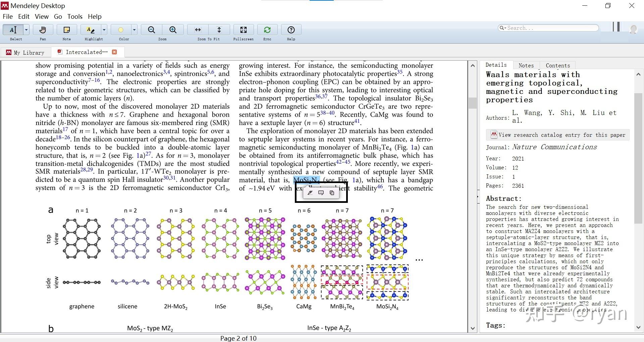This screenshot has height=342, width=644.
Task: Click the graphene structure figure
Action: [82, 238]
